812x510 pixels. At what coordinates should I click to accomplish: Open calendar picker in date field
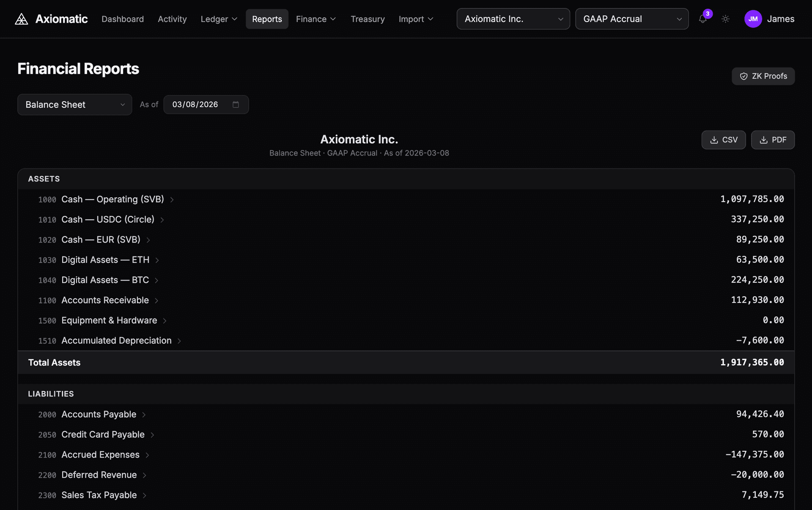coord(236,104)
